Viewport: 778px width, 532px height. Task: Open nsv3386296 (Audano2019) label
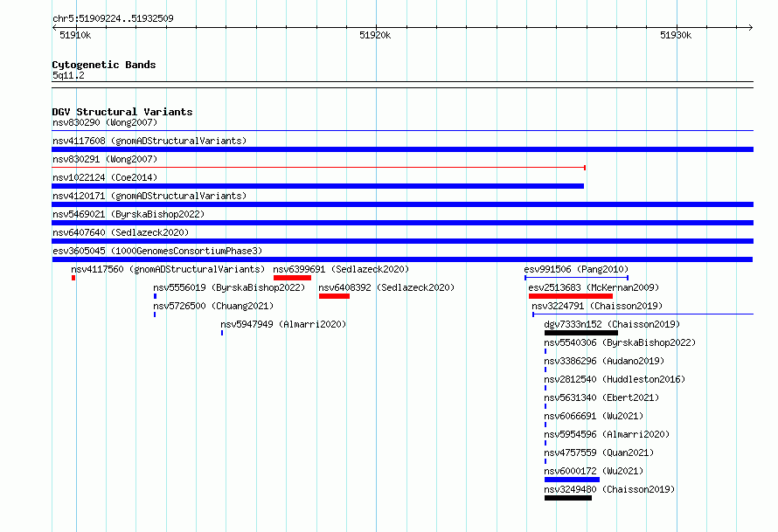[x=604, y=361]
